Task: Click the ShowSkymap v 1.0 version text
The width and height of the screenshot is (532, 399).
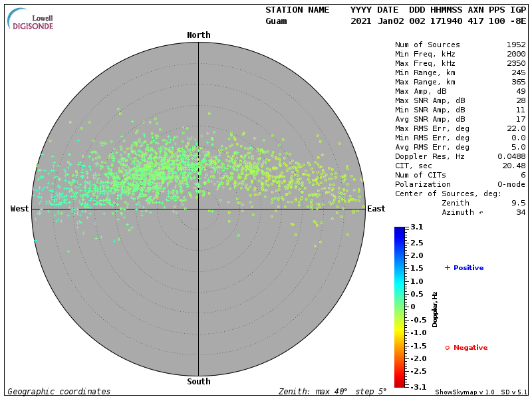Action: coord(465,392)
